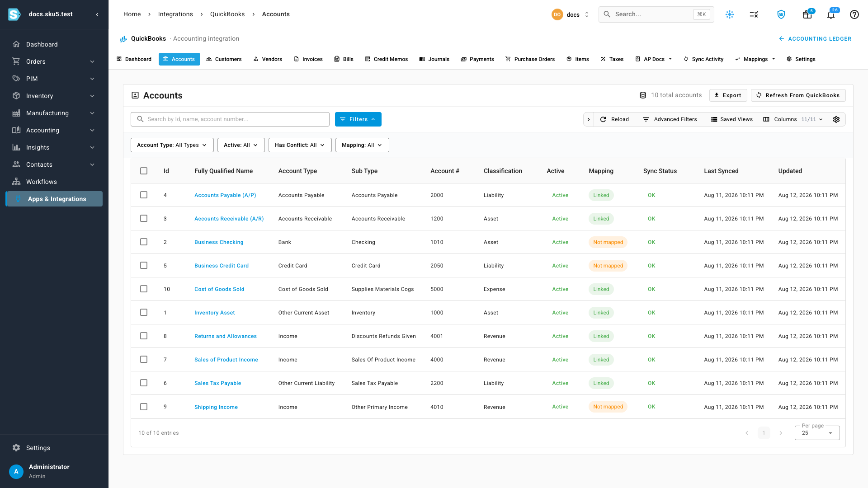Click the Insights chart icon in sidebar
Image resolution: width=868 pixels, height=488 pixels.
(x=16, y=147)
